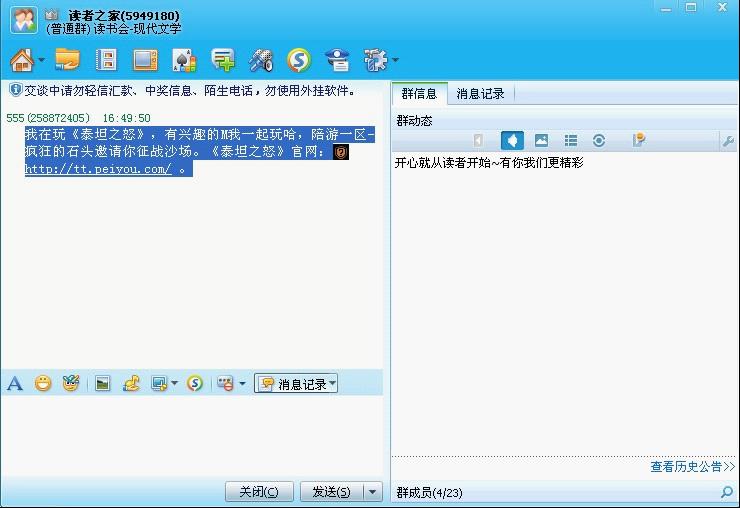Select the announcement speaker icon in 群动态
The width and height of the screenshot is (740, 508).
tap(512, 141)
